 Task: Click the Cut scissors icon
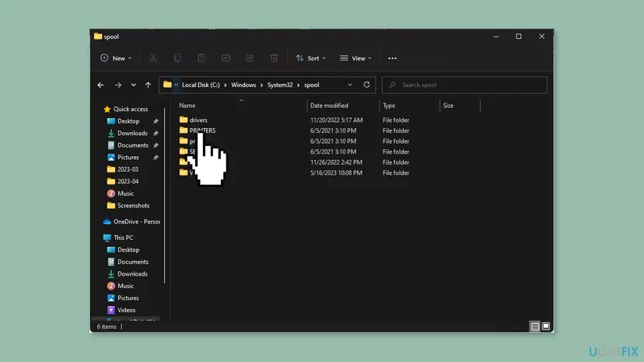click(x=153, y=58)
